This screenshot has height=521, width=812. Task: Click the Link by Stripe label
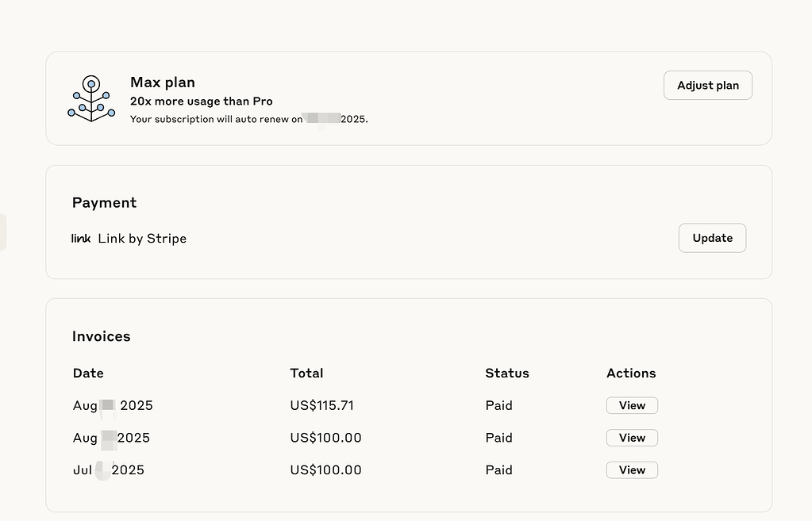tap(142, 239)
